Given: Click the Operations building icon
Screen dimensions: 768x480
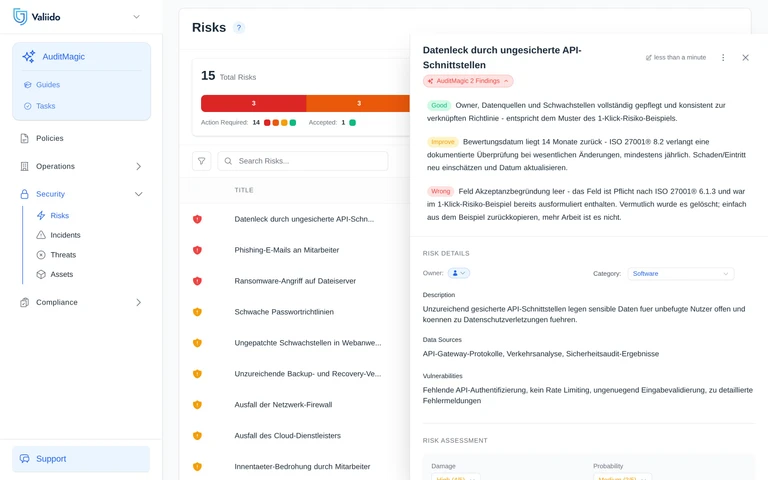Looking at the screenshot, I should (x=24, y=167).
